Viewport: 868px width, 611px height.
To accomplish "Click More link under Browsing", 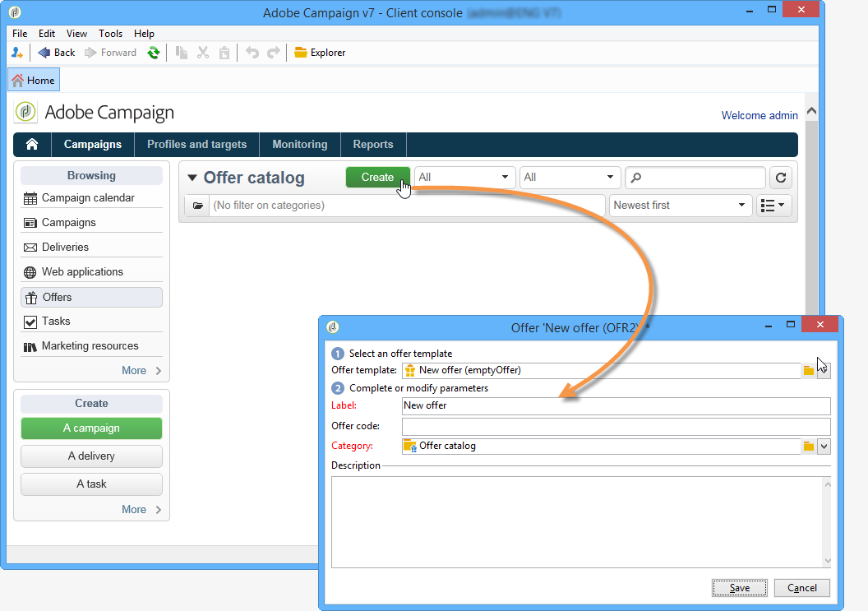I will (x=141, y=371).
